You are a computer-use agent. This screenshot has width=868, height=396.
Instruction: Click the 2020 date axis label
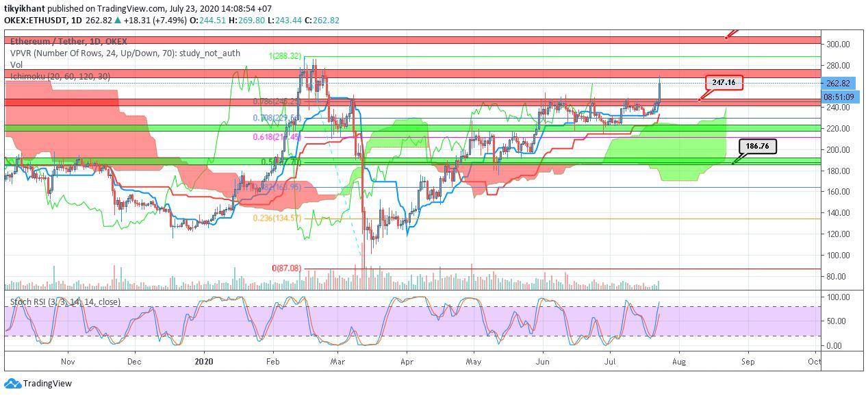point(204,361)
